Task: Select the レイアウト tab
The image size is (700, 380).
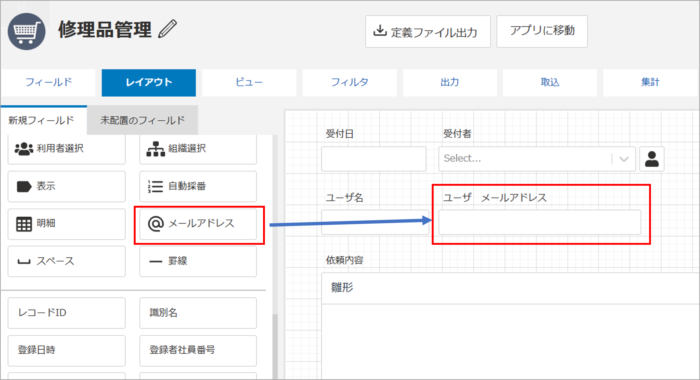Action: [x=149, y=83]
